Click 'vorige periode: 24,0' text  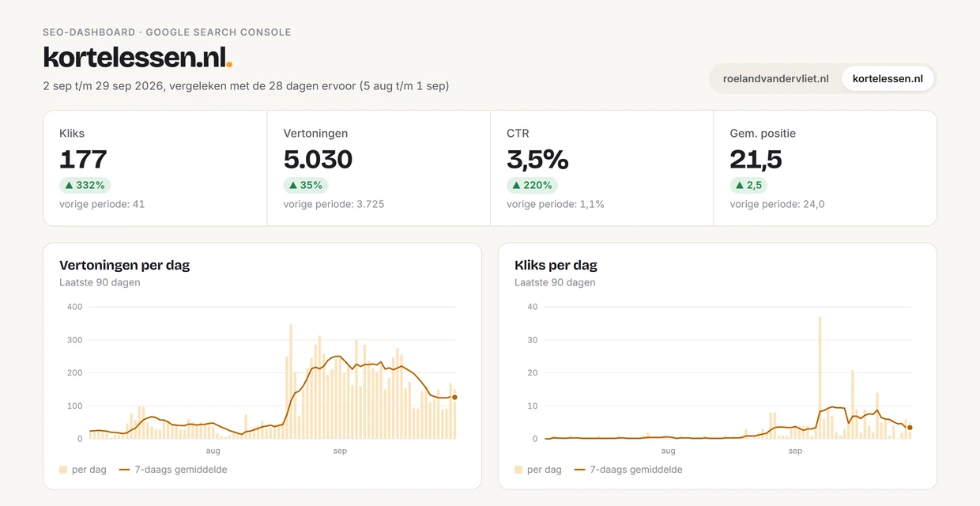(x=777, y=204)
